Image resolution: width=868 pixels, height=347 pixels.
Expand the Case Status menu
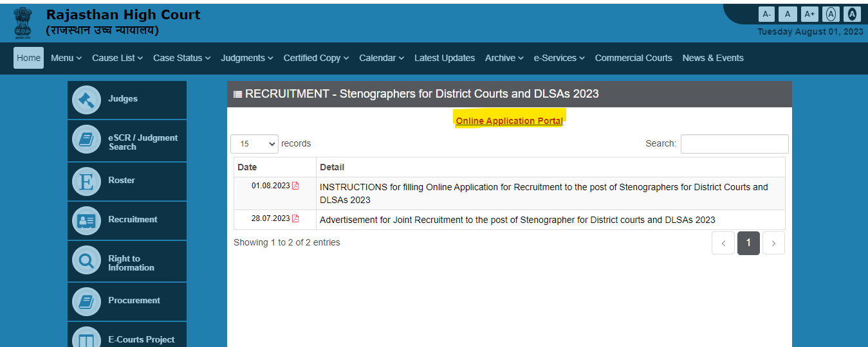coord(181,58)
